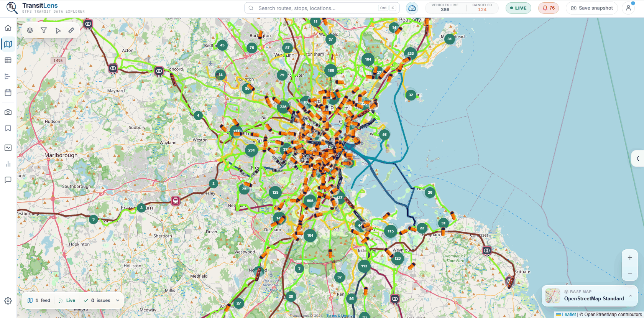Click the base map thumbnail preview
The image size is (644, 318).
point(553,296)
